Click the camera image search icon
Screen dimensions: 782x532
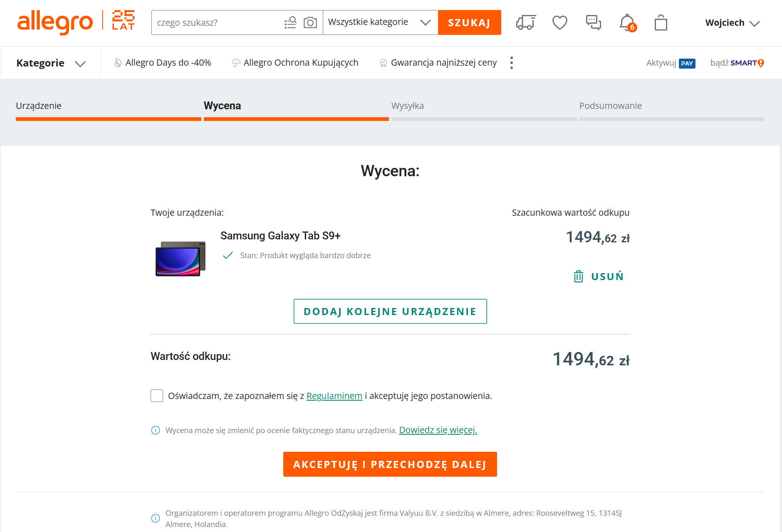[310, 22]
